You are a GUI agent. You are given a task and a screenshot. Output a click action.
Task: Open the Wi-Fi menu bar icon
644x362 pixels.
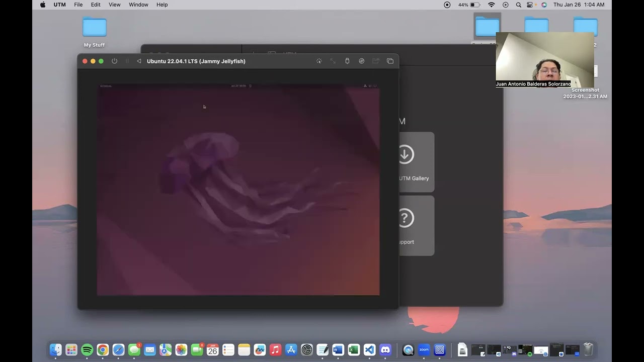click(x=492, y=5)
